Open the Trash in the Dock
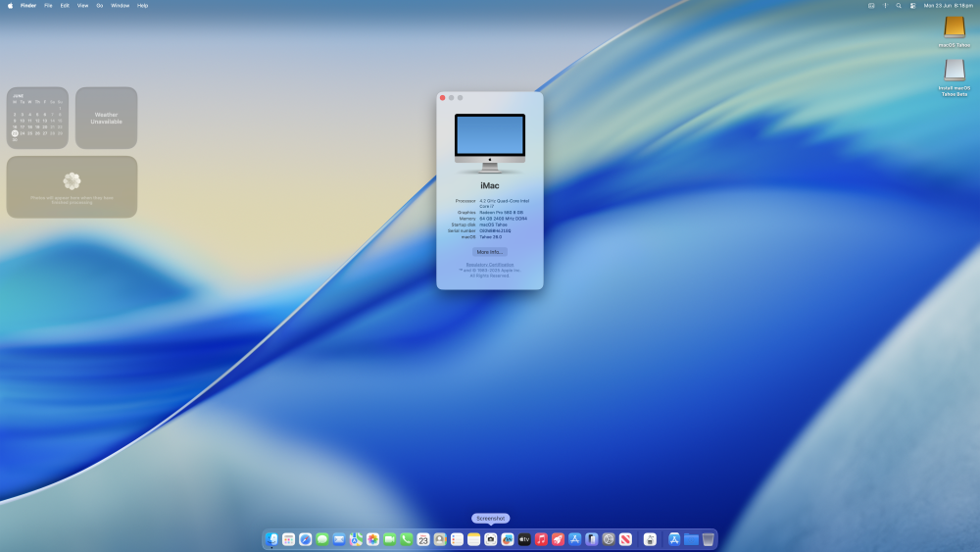This screenshot has width=980, height=552. 709,539
